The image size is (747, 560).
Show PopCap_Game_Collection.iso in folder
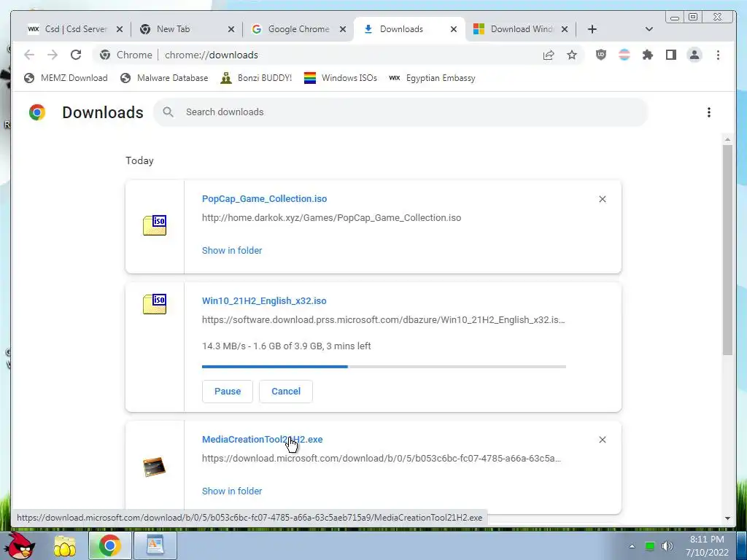click(x=232, y=251)
